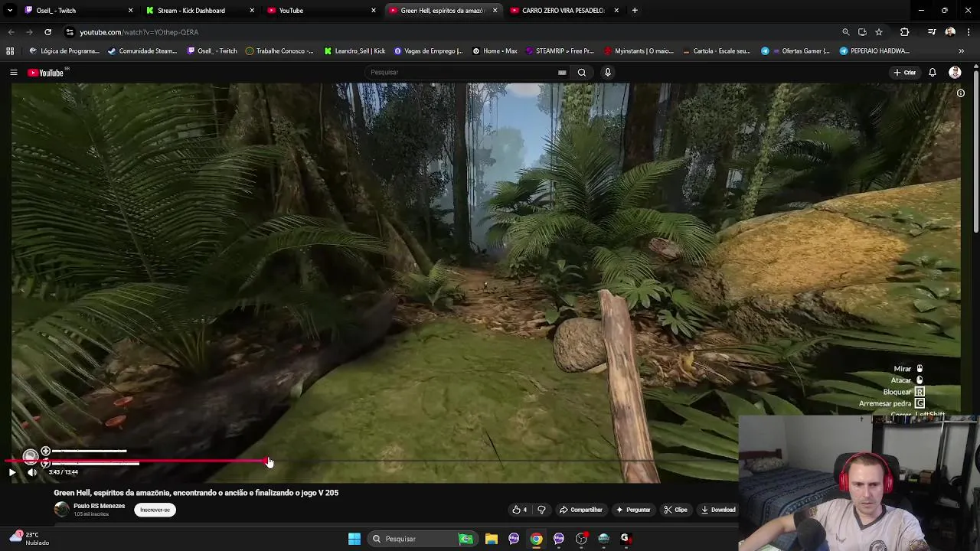Screen dimensions: 980x551
Task: Open the Criar create menu
Action: point(904,73)
